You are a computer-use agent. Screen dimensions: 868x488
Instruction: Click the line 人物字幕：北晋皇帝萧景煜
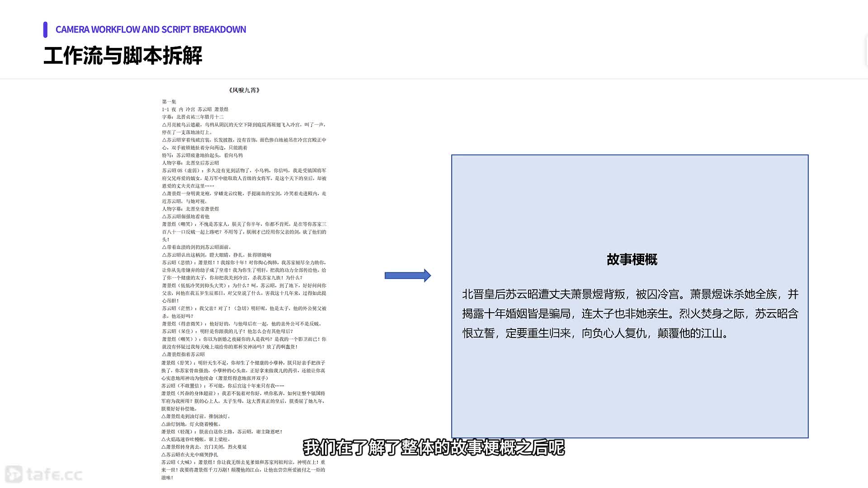tap(190, 209)
